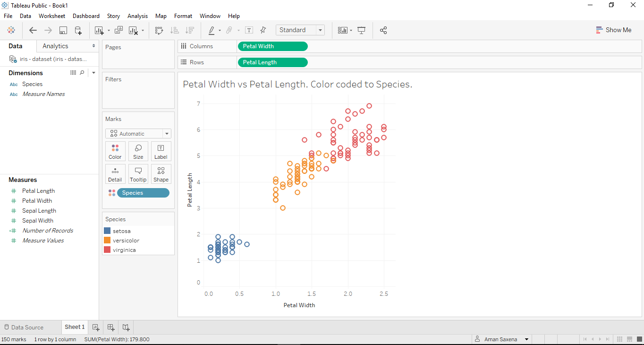Open Color options on the Marks card
This screenshot has height=345, width=644.
coord(115,151)
